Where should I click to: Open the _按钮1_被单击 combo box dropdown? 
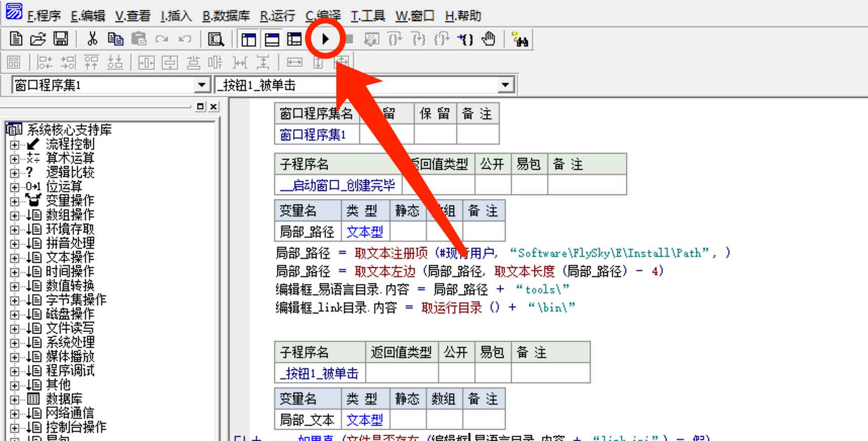[505, 85]
